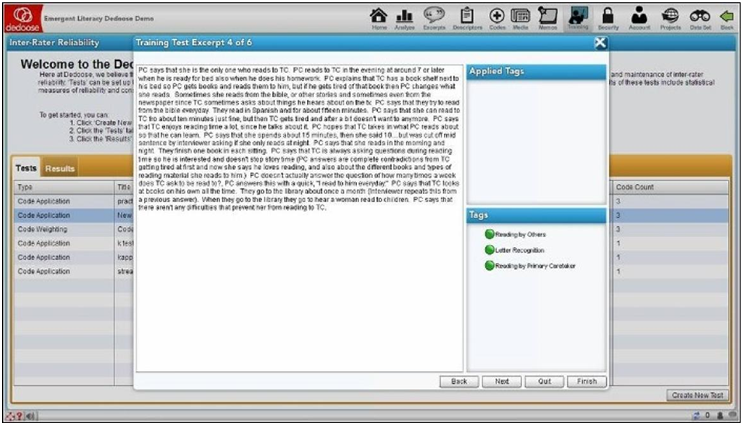Open the Media newspaper icon
The width and height of the screenshot is (743, 425).
click(520, 19)
